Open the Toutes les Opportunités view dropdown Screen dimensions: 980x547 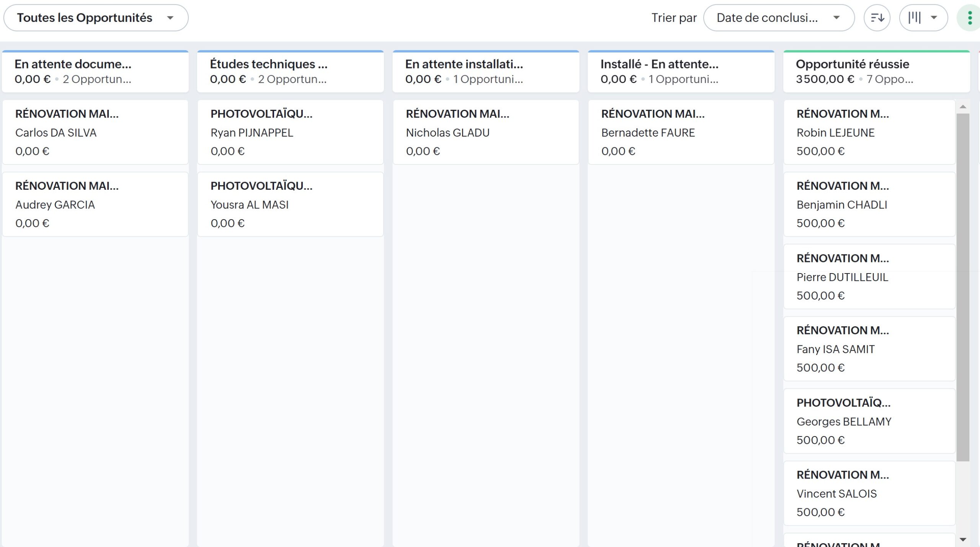[x=96, y=18]
